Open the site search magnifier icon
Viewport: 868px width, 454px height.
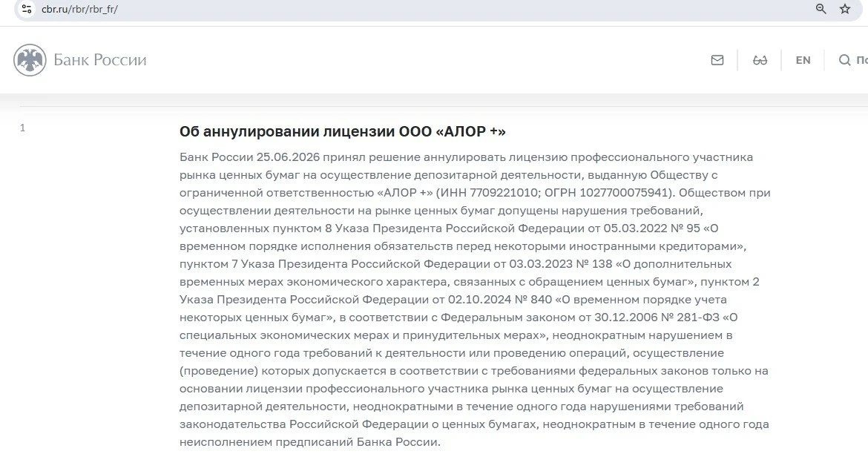pyautogui.click(x=845, y=60)
